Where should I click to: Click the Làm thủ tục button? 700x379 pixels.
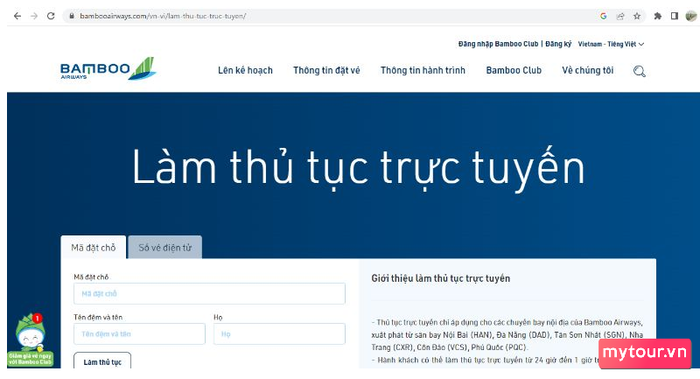[102, 361]
